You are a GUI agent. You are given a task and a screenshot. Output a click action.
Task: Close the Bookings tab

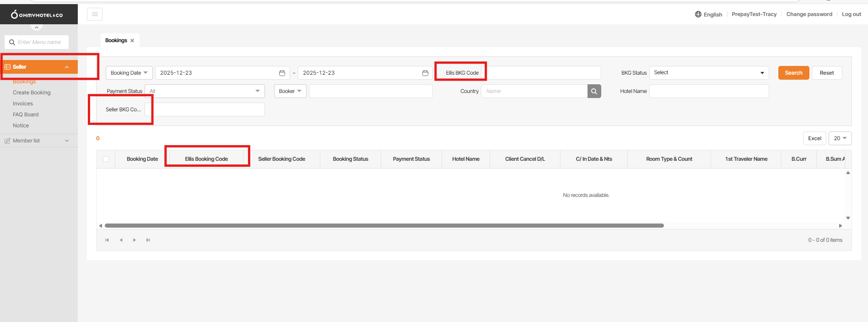point(132,40)
